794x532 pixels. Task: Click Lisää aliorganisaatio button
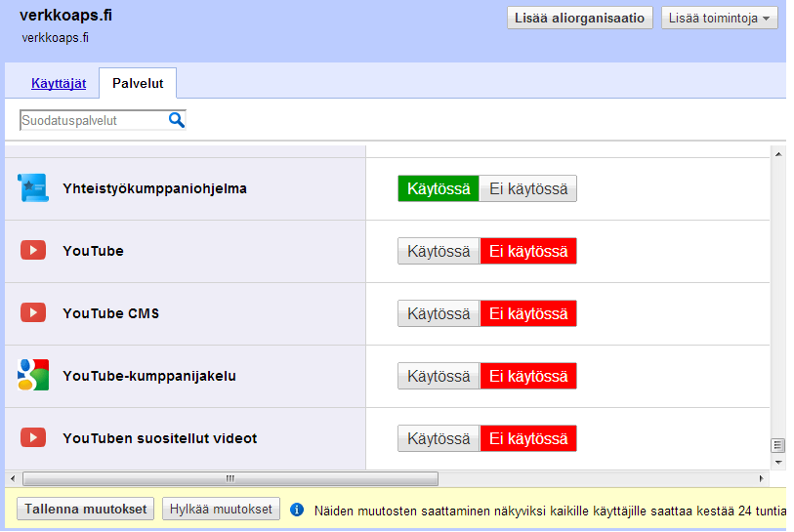(x=580, y=18)
